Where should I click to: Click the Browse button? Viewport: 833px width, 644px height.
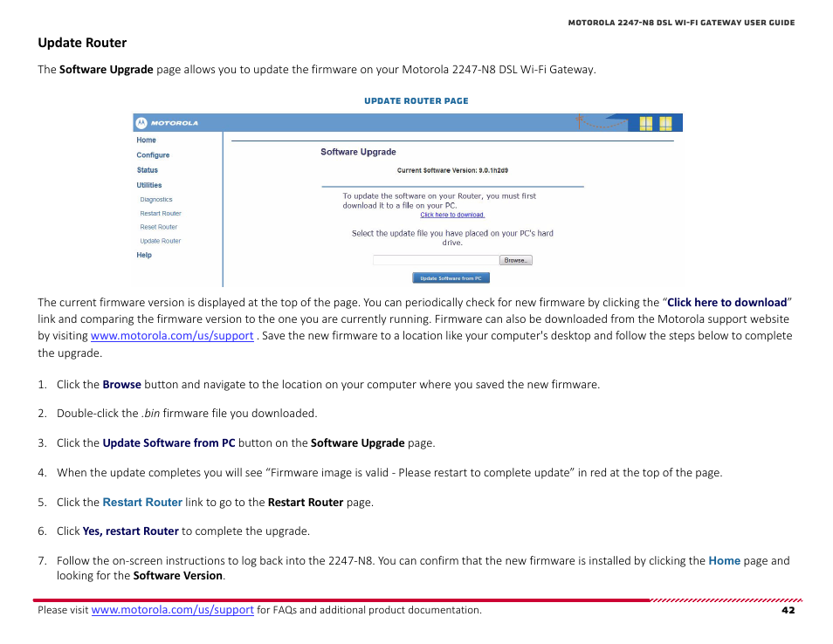[x=516, y=260]
